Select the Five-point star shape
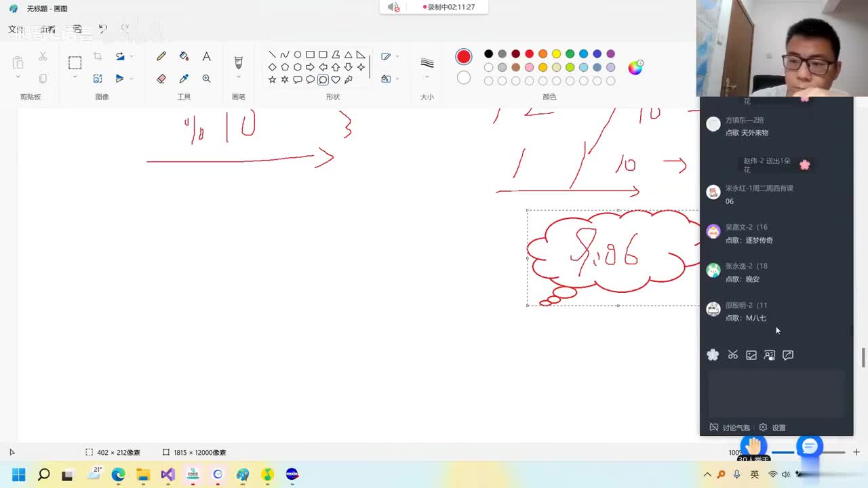 coord(272,79)
